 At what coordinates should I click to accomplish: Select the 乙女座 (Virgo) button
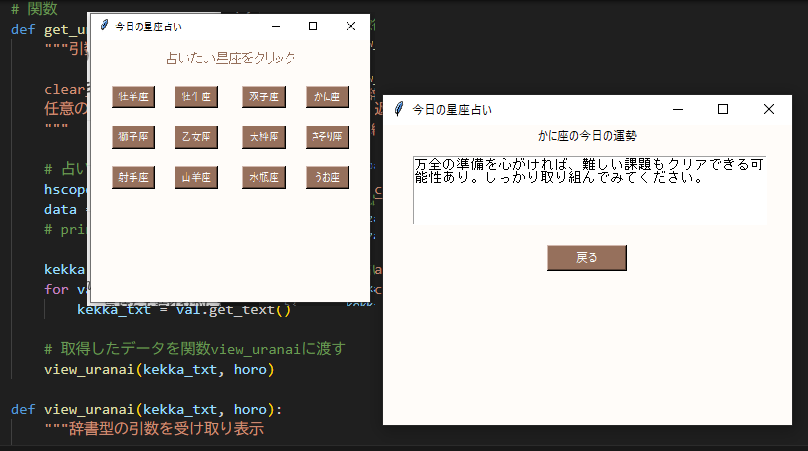coord(196,137)
